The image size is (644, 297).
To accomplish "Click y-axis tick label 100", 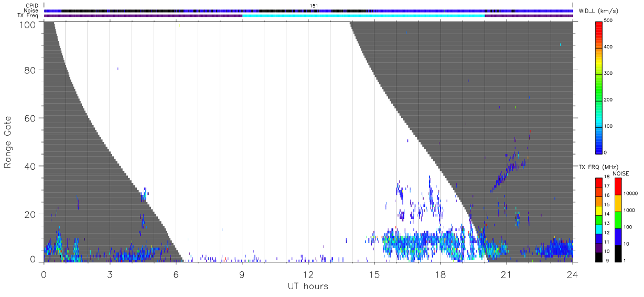I will click(x=28, y=25).
